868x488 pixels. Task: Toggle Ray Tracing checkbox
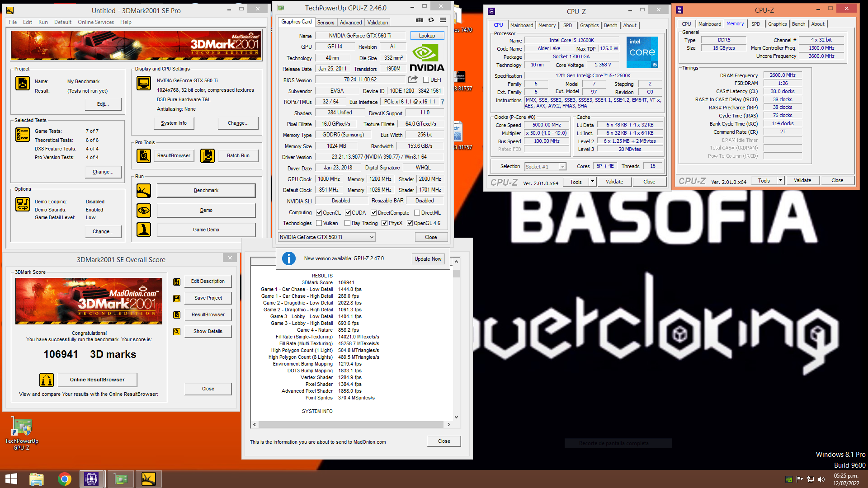click(347, 223)
